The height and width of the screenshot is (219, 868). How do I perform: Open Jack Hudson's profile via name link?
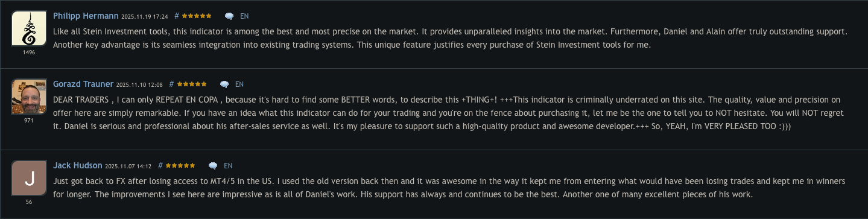pos(78,165)
